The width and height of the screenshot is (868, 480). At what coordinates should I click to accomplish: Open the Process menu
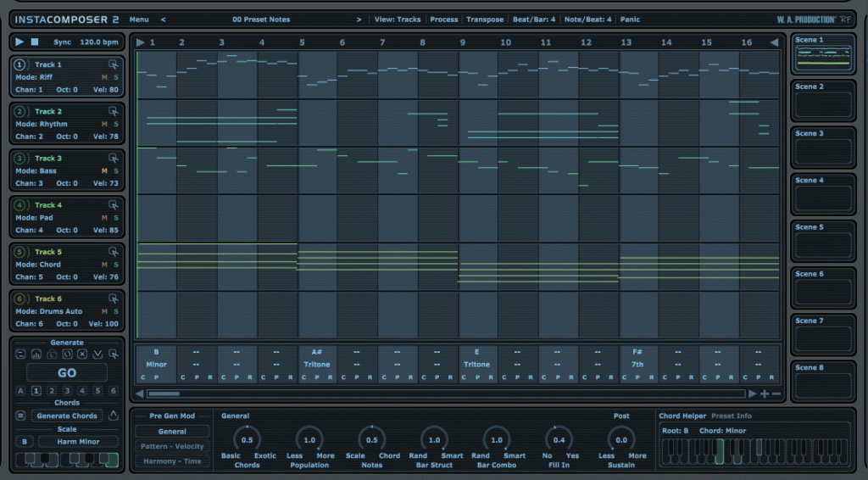point(444,20)
